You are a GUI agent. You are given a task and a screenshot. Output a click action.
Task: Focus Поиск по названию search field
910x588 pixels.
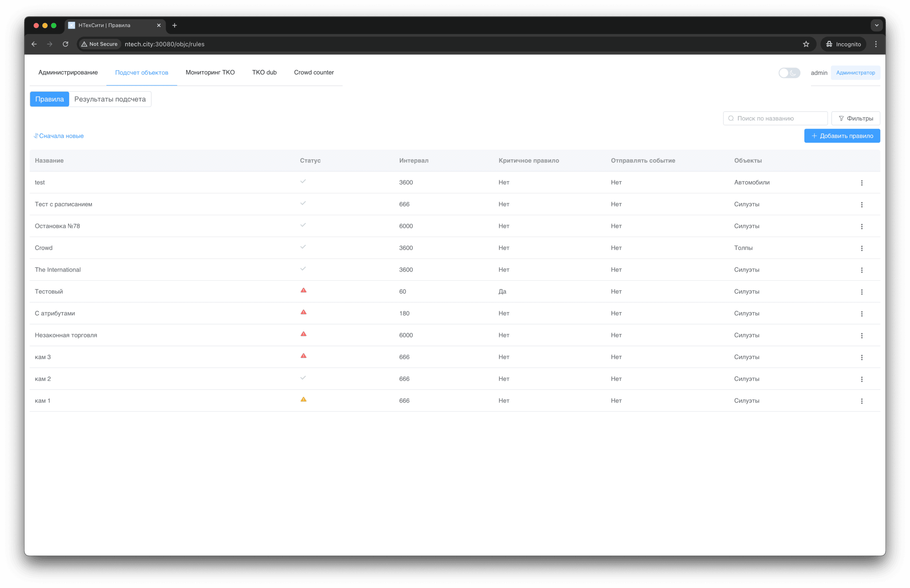(x=779, y=118)
